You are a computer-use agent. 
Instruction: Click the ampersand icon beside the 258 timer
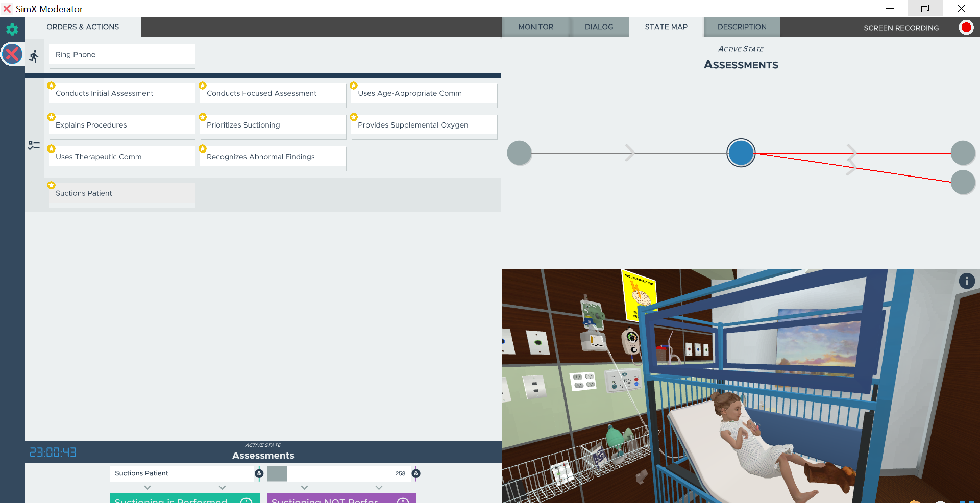[x=416, y=473]
